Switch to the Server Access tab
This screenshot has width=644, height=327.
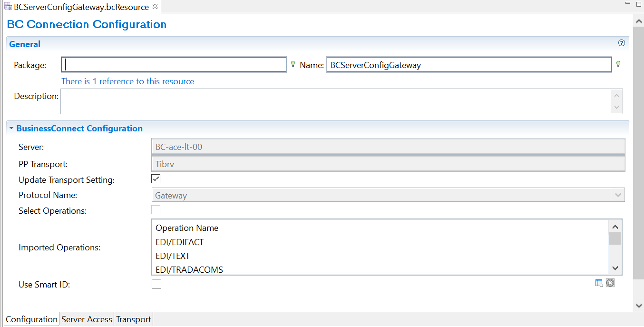click(x=87, y=319)
